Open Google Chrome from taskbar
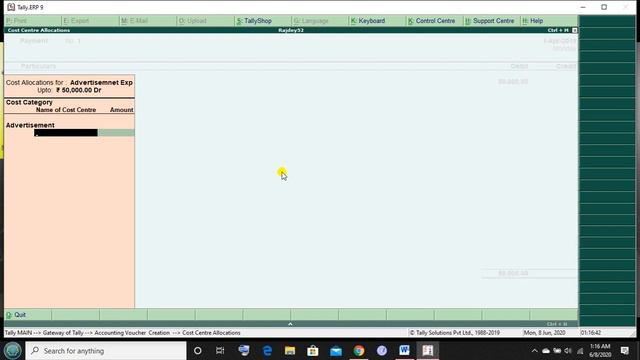640x360 pixels. point(359,351)
